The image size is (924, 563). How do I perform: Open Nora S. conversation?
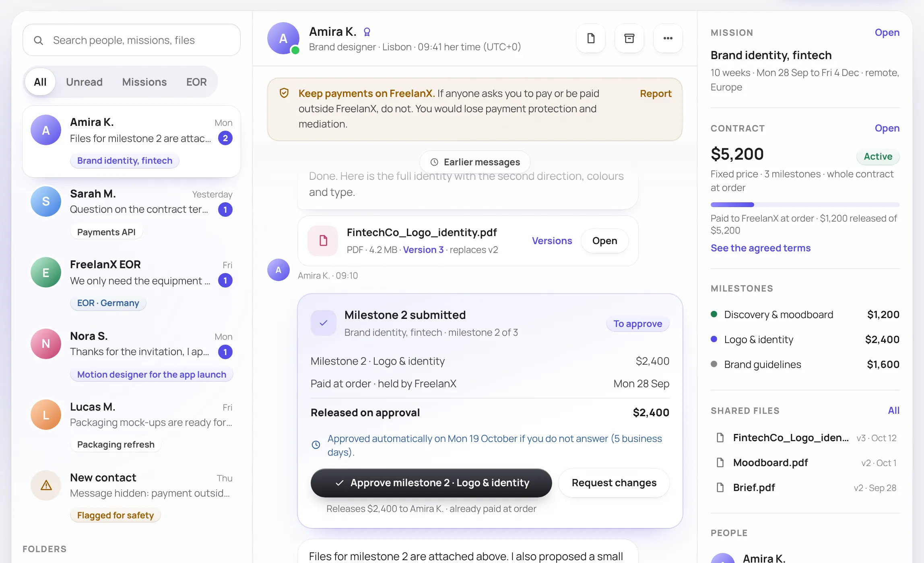(x=132, y=355)
